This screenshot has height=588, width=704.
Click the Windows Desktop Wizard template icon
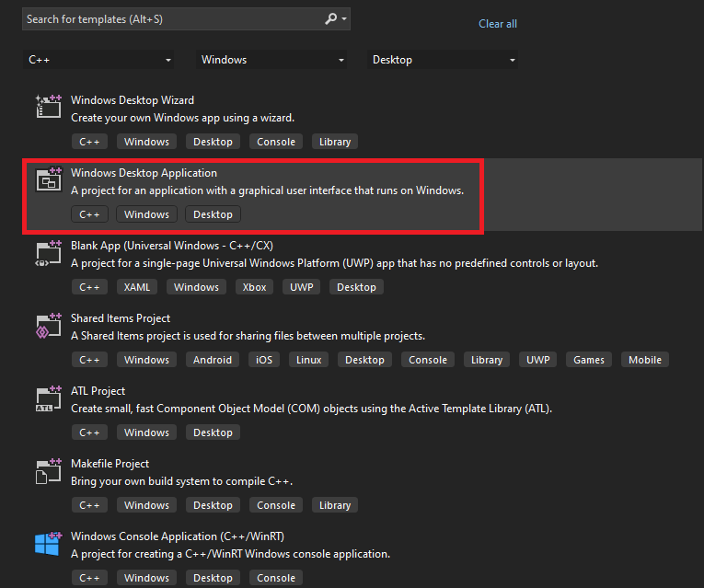(x=48, y=107)
